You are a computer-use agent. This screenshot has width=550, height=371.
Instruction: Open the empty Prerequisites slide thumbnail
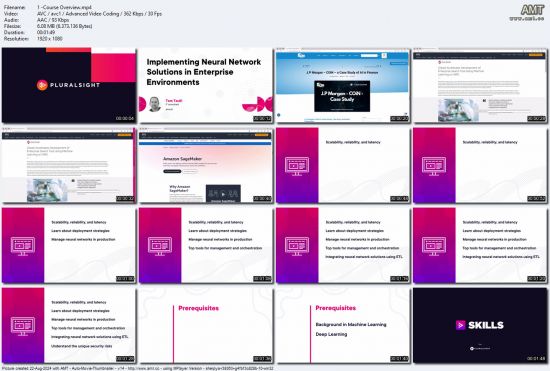206,325
